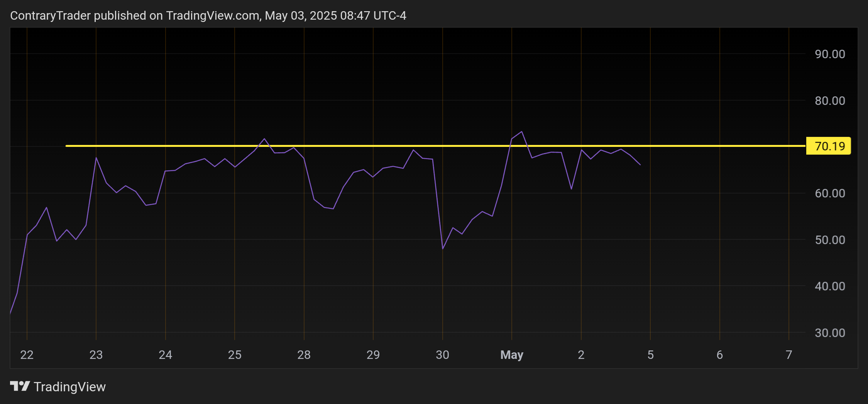
Task: Select the 50.00 price axis label
Action: pos(830,240)
